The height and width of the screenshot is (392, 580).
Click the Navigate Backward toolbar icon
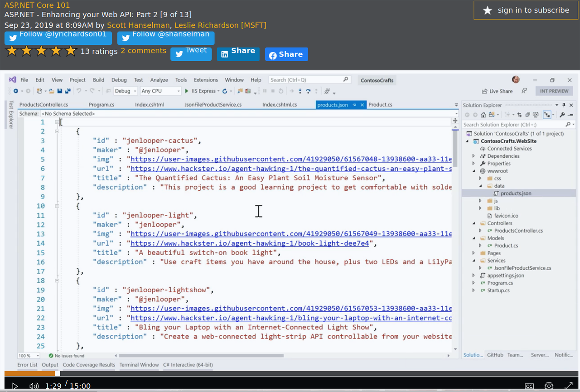tap(16, 91)
